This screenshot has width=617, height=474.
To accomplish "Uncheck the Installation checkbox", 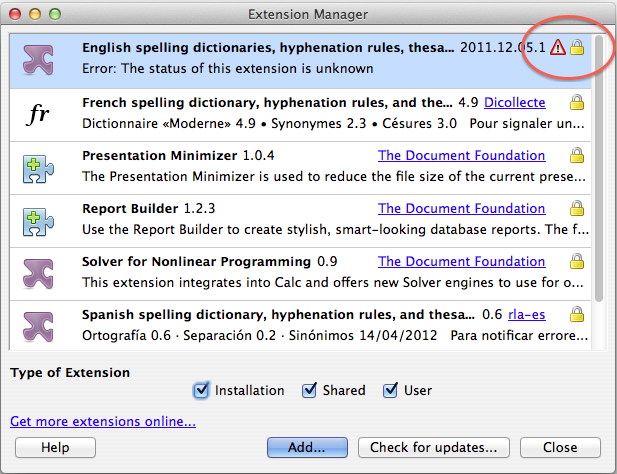I will [x=200, y=390].
